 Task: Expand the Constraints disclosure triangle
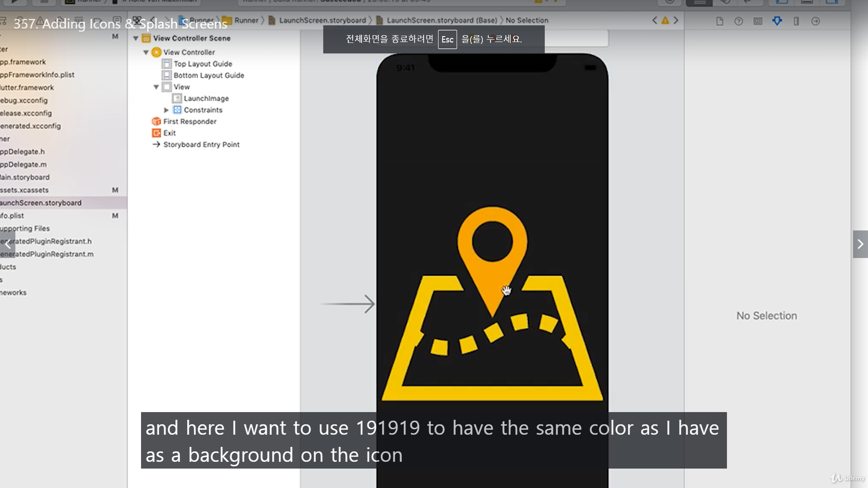coord(166,110)
